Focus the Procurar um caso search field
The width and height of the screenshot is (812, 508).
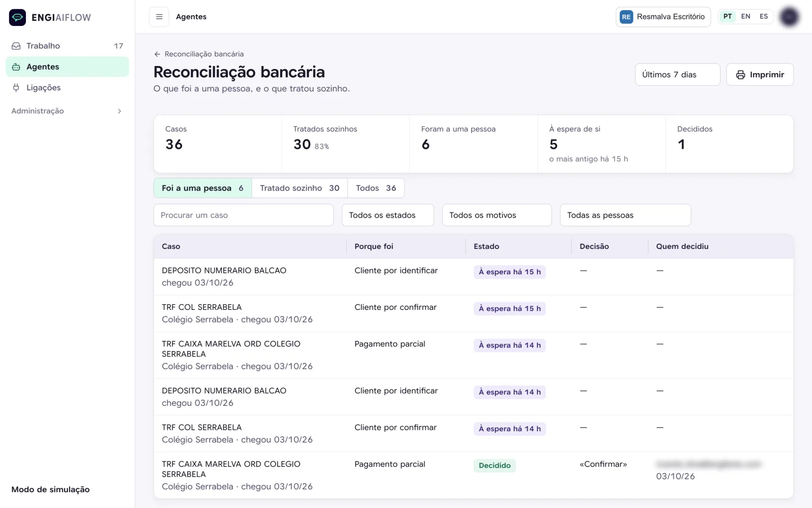[244, 215]
